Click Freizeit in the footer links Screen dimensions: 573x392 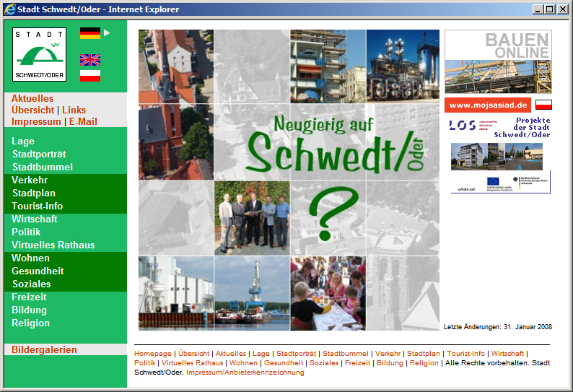[x=357, y=363]
